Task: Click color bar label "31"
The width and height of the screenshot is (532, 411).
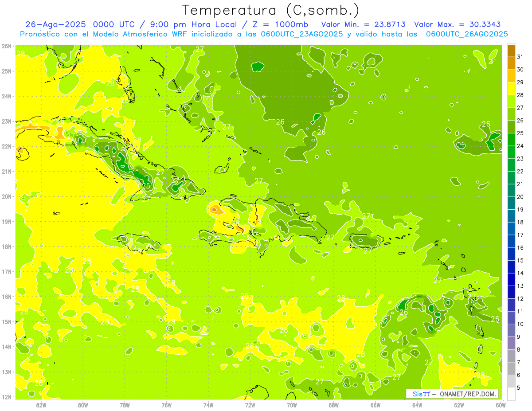Action: click(520, 57)
